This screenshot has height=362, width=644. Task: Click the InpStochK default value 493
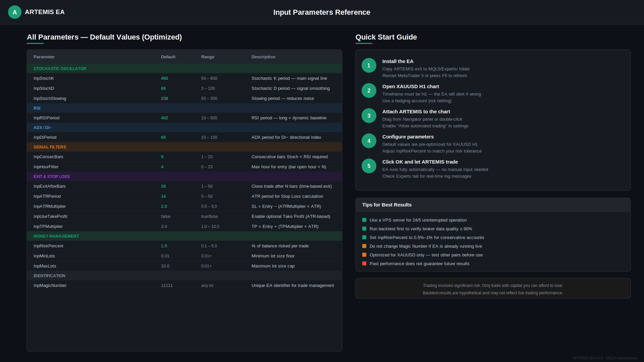point(164,78)
